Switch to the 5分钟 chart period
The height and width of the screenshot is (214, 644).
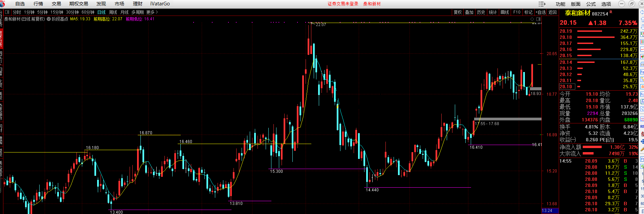42,12
